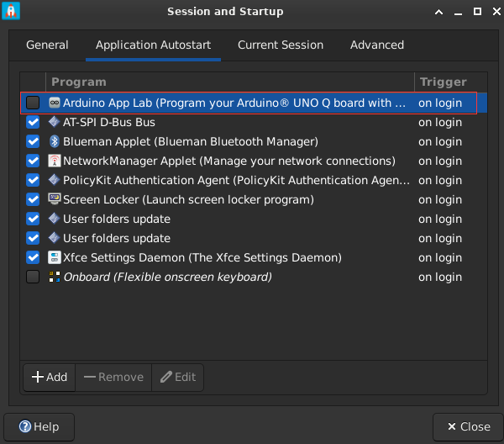This screenshot has height=444, width=504.
Task: Open Help for Session and Startup
Action: tap(39, 427)
